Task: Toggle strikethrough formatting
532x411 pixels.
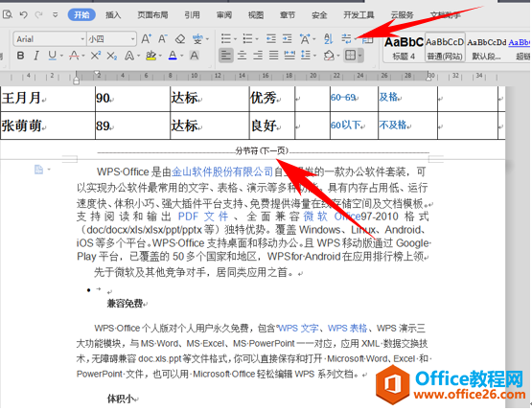Action: (x=75, y=56)
